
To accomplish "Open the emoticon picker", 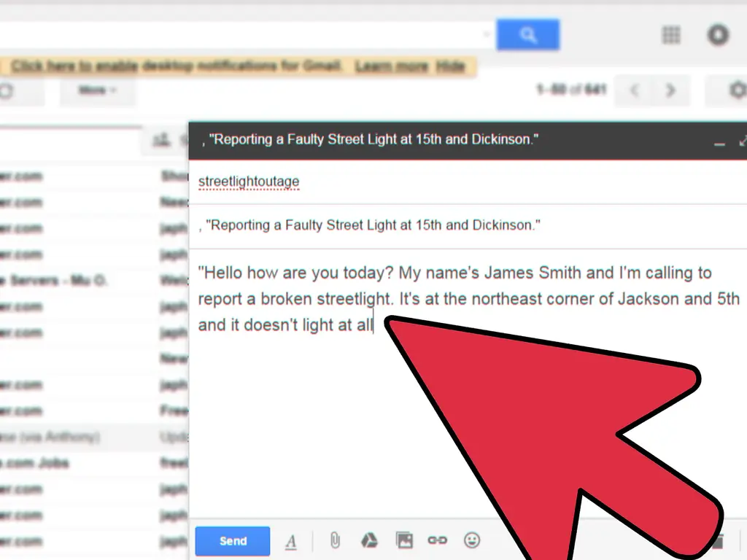I will coord(472,540).
